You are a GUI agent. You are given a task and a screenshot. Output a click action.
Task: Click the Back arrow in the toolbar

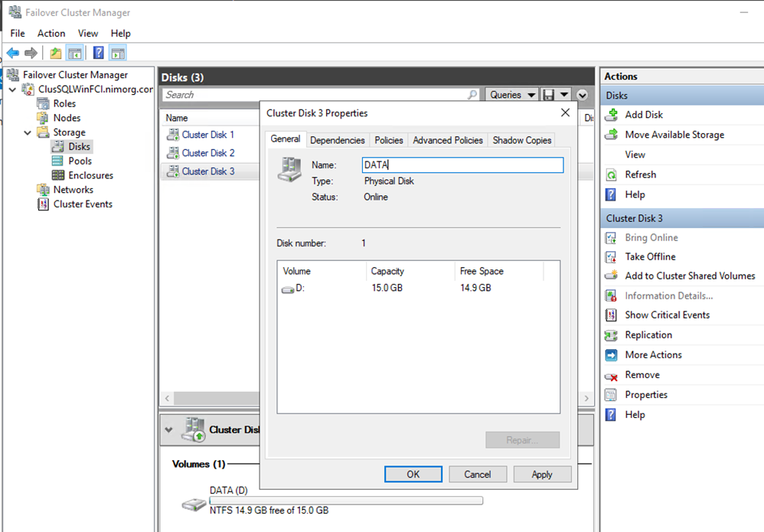point(13,53)
